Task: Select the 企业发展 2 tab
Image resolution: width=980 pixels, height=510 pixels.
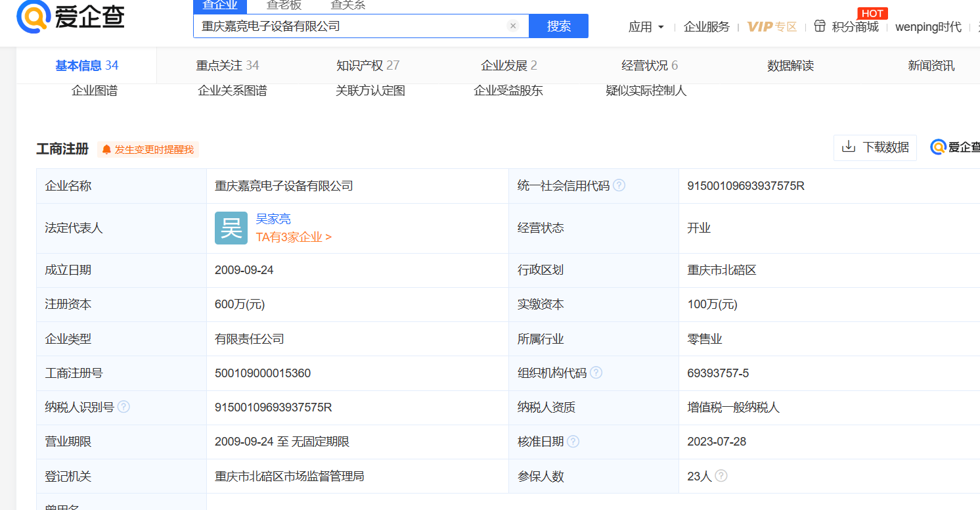Action: pos(509,66)
